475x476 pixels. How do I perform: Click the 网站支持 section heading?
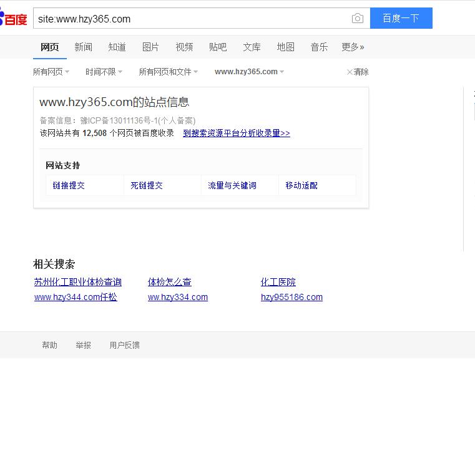pos(62,165)
